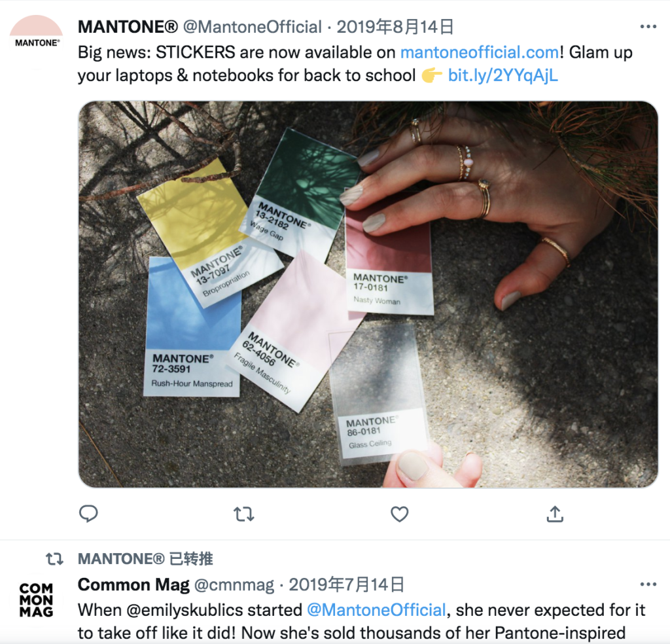Click the retweeted indicator icon beside MANTONE

(x=55, y=558)
